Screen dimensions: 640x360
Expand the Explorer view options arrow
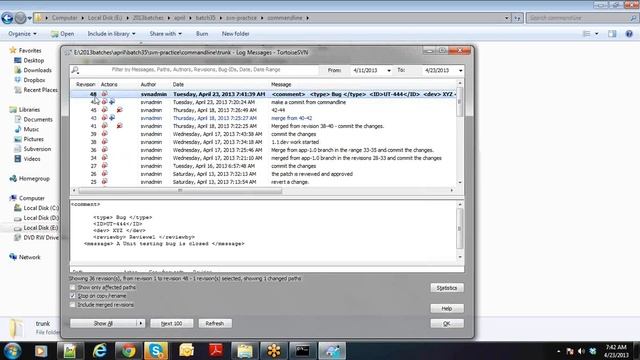tap(596, 34)
